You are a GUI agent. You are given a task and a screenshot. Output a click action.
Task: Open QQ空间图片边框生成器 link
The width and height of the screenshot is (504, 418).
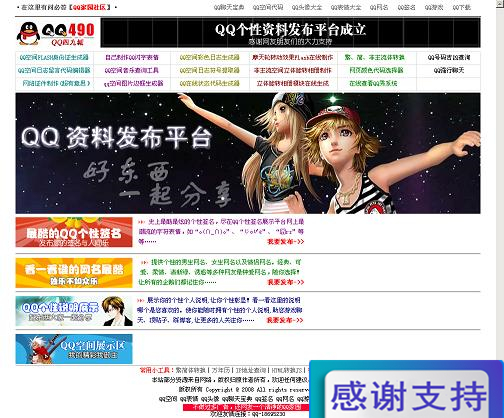pos(134,83)
